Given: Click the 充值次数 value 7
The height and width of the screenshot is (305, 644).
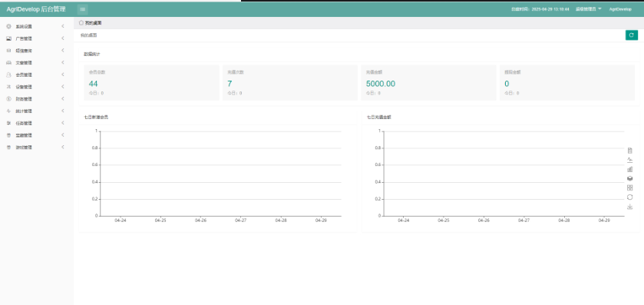Looking at the screenshot, I should tap(230, 84).
